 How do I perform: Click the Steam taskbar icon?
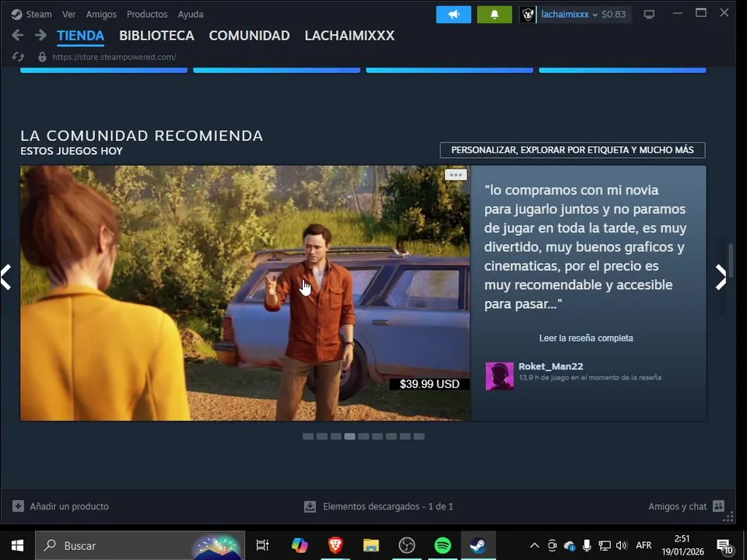click(x=479, y=545)
